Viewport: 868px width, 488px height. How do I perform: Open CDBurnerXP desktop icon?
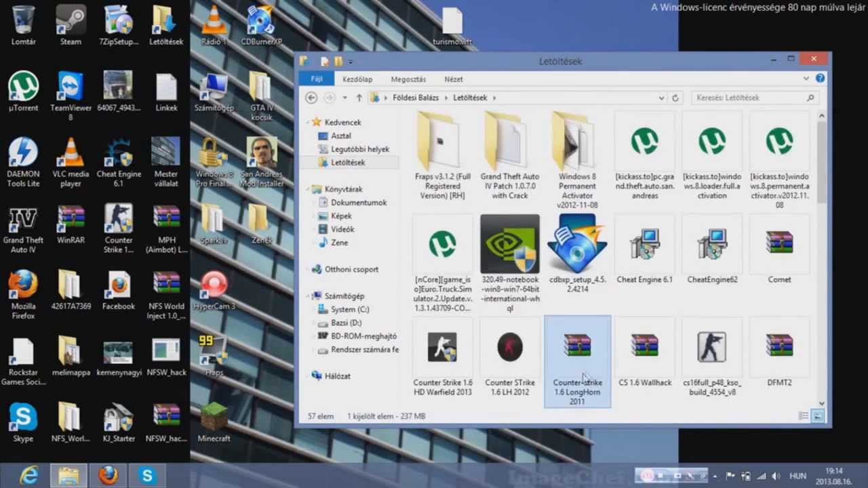pyautogui.click(x=261, y=25)
